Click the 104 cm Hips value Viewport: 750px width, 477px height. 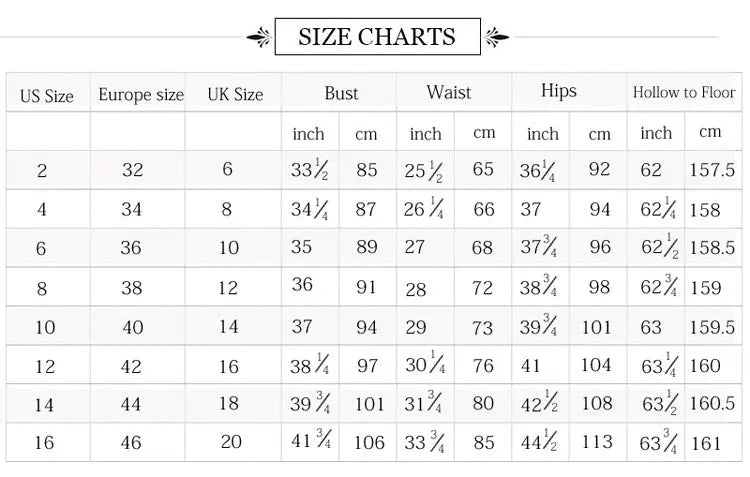coord(596,365)
